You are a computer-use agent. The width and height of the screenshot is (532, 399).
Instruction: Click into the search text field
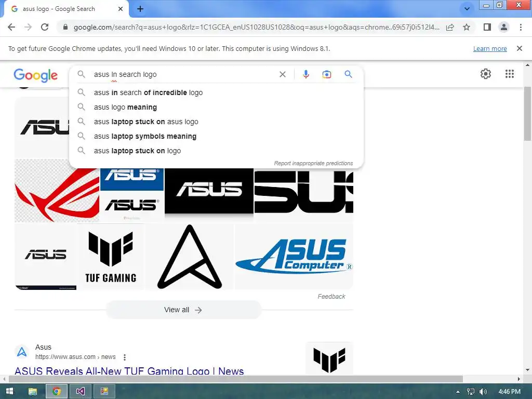183,74
